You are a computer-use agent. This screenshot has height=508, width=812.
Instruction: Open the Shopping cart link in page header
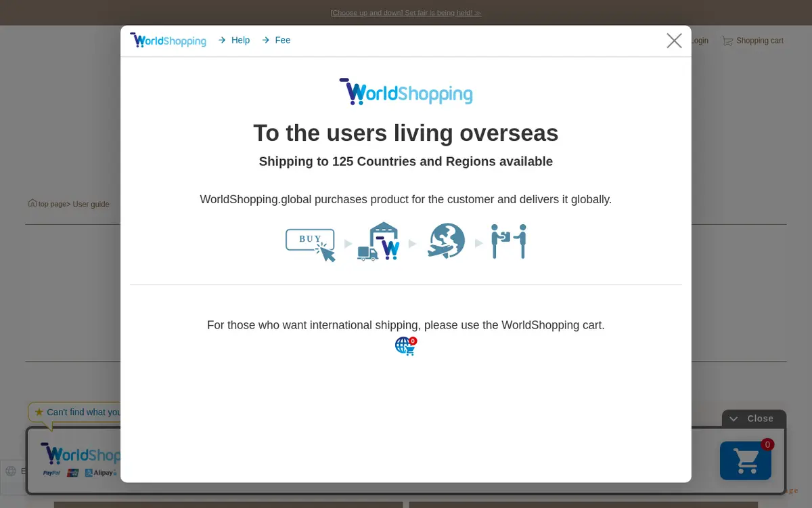pyautogui.click(x=759, y=41)
